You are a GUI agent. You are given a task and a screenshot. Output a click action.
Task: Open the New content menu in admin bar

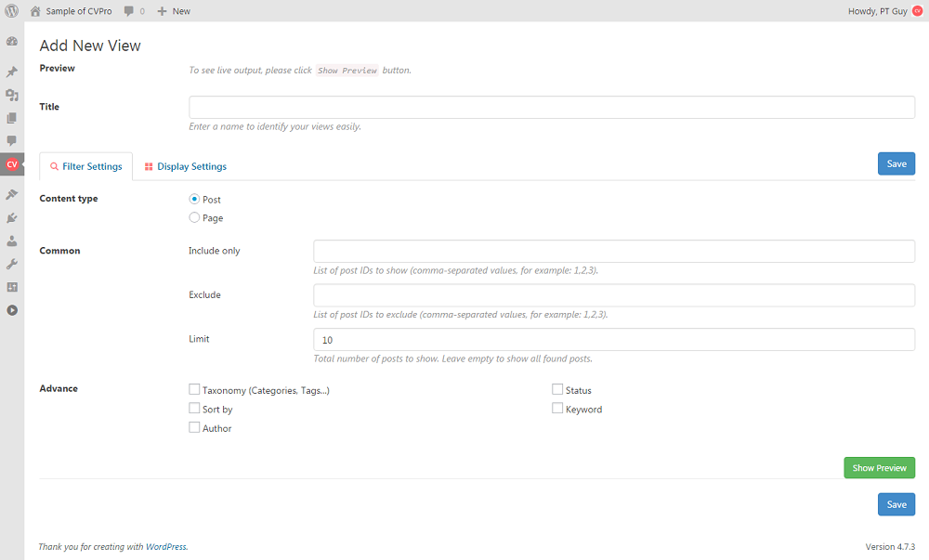174,11
